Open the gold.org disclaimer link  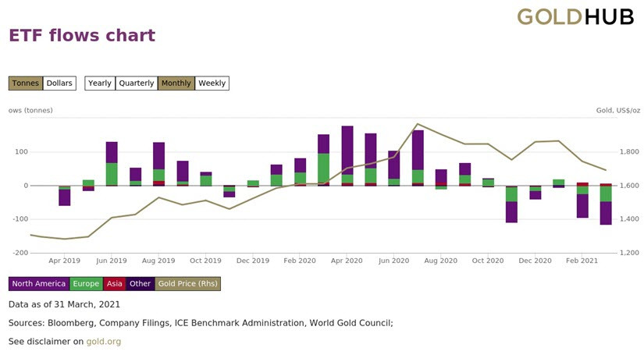(x=104, y=342)
